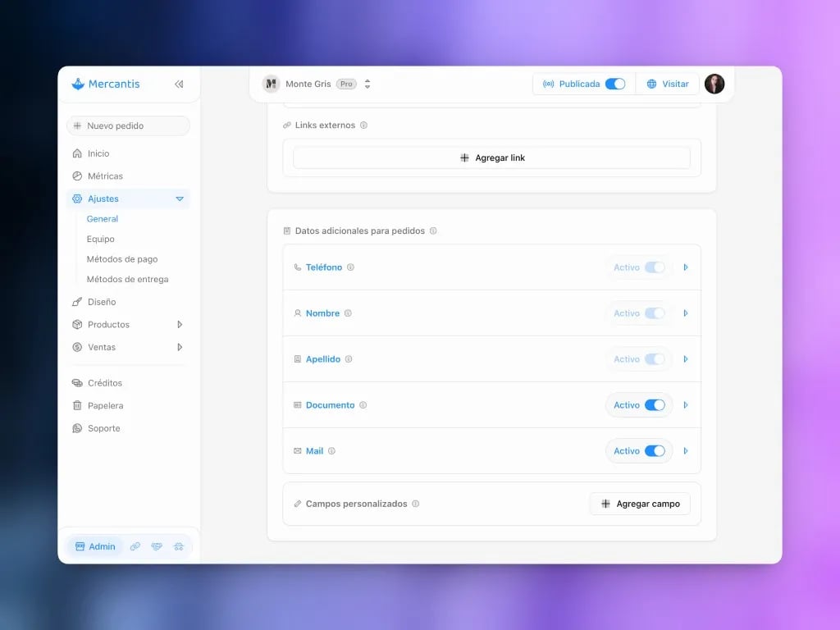The height and width of the screenshot is (630, 840).
Task: Click the Métricas chart icon
Action: click(x=77, y=176)
